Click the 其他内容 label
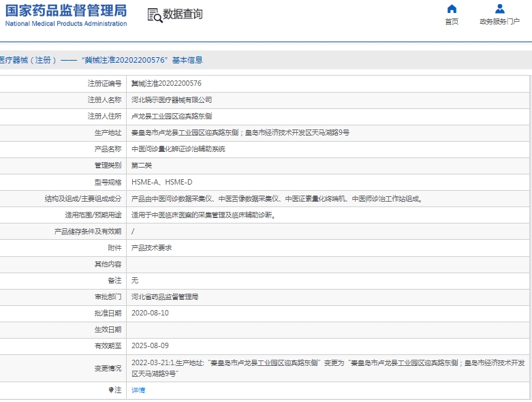 pyautogui.click(x=108, y=264)
